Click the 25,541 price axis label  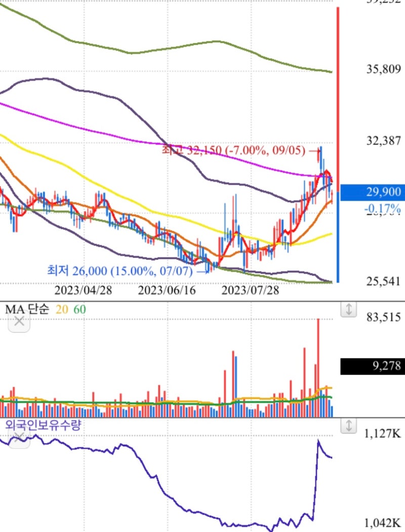(x=383, y=281)
